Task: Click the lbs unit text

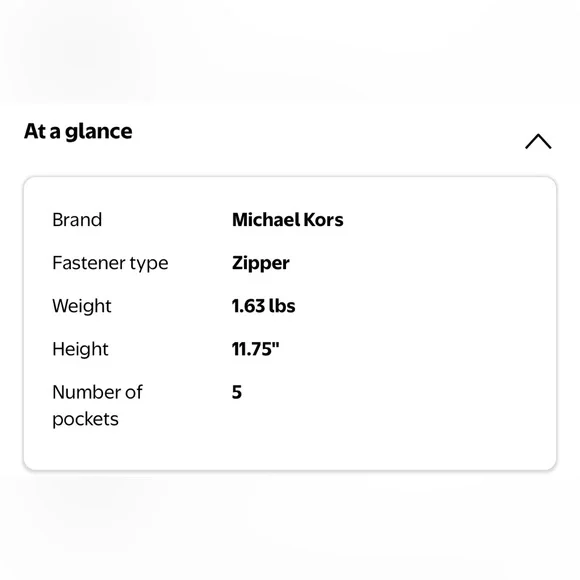Action: pyautogui.click(x=282, y=306)
